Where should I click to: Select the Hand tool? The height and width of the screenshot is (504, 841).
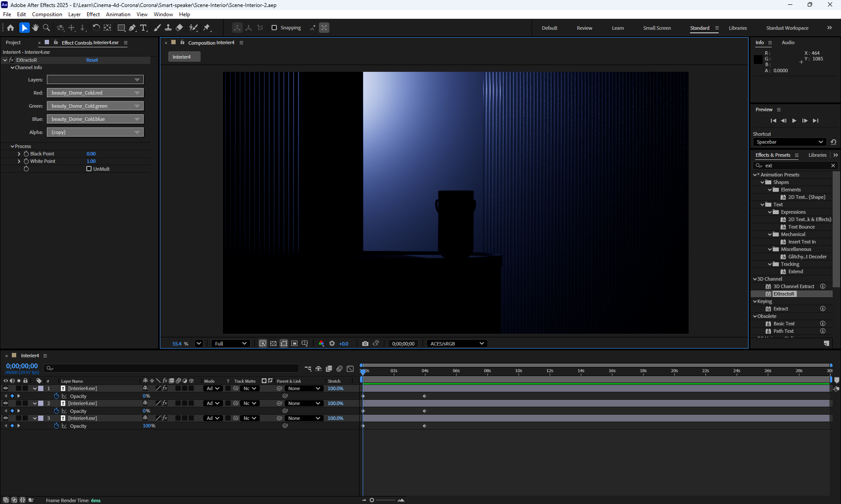pyautogui.click(x=35, y=28)
